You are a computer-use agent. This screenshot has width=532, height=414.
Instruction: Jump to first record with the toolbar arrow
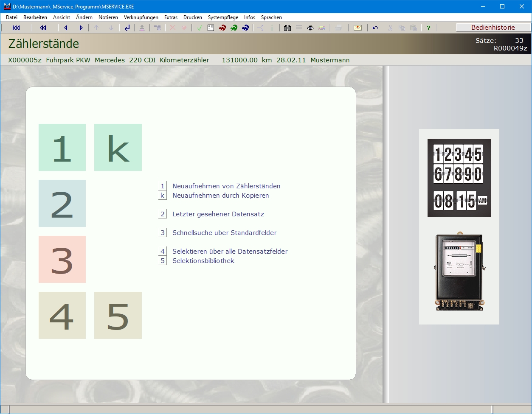pyautogui.click(x=16, y=28)
